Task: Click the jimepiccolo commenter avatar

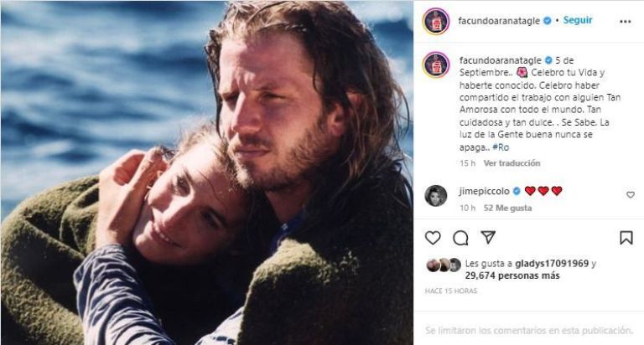Action: point(436,196)
